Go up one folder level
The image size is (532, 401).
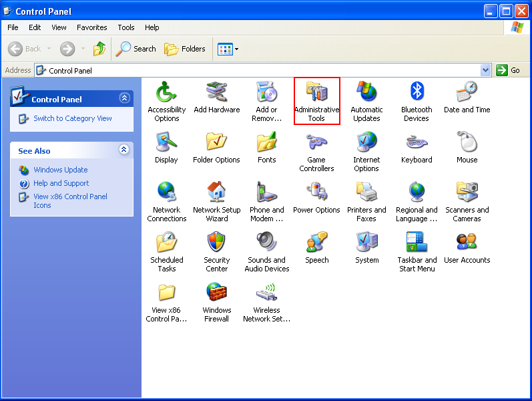click(x=99, y=49)
